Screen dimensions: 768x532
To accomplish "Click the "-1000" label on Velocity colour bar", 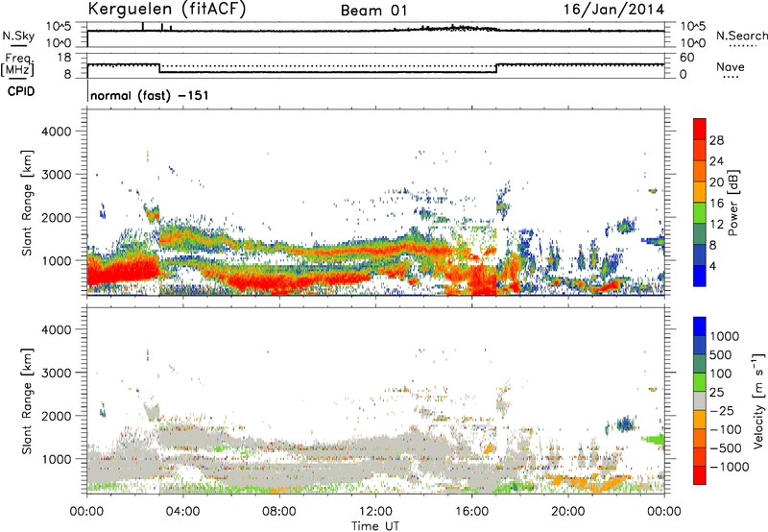I will [729, 467].
